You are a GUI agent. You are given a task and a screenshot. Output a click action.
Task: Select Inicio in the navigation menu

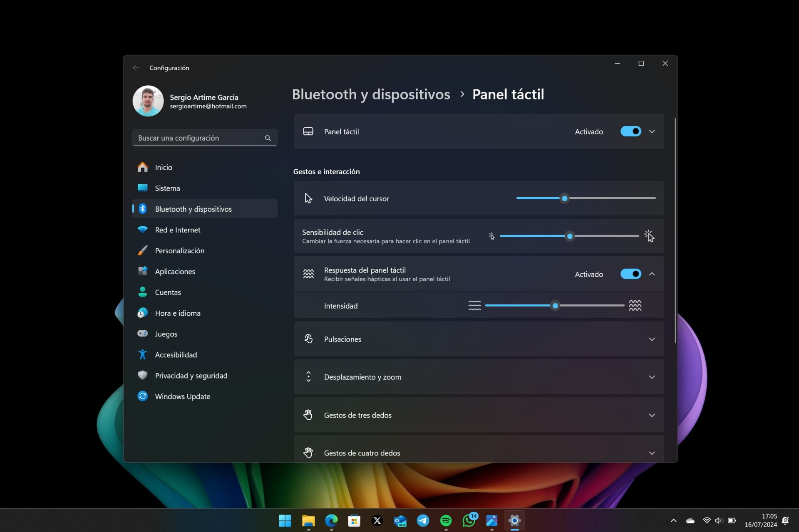coord(164,167)
